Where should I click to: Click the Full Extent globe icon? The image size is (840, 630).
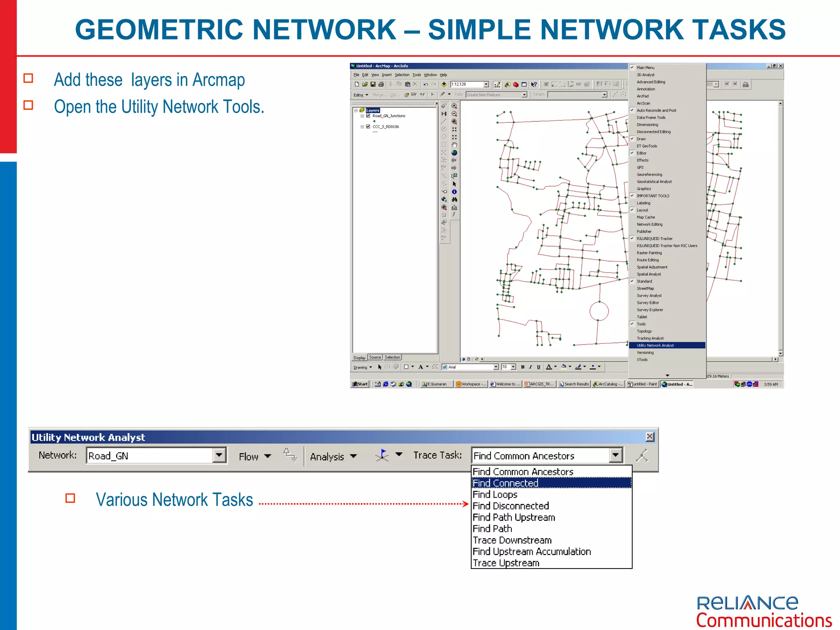tap(454, 153)
